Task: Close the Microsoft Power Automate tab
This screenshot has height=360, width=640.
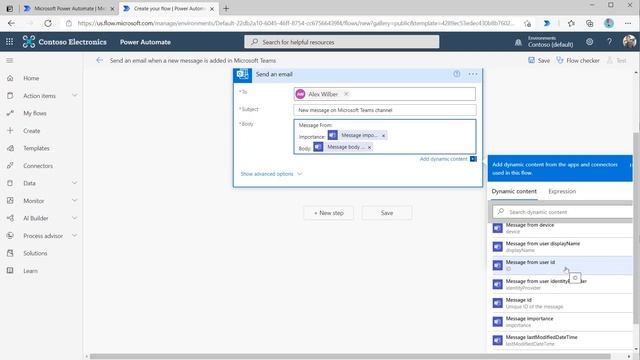Action: click(x=112, y=9)
